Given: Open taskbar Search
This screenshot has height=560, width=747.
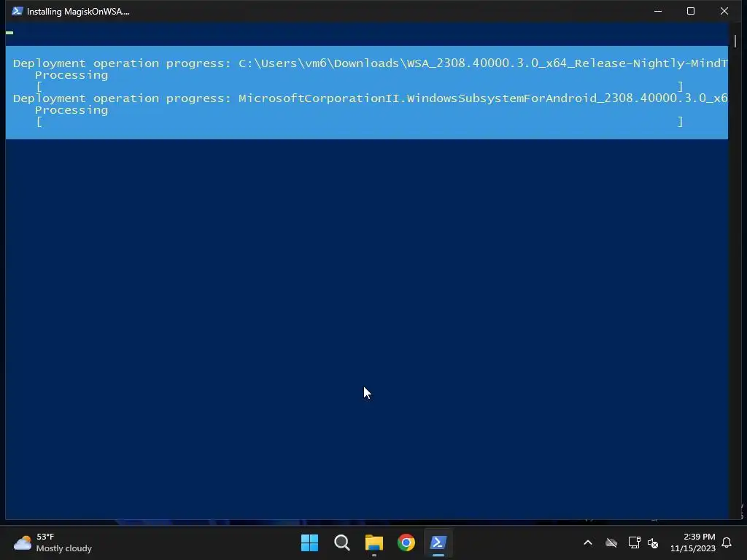Looking at the screenshot, I should tap(342, 542).
